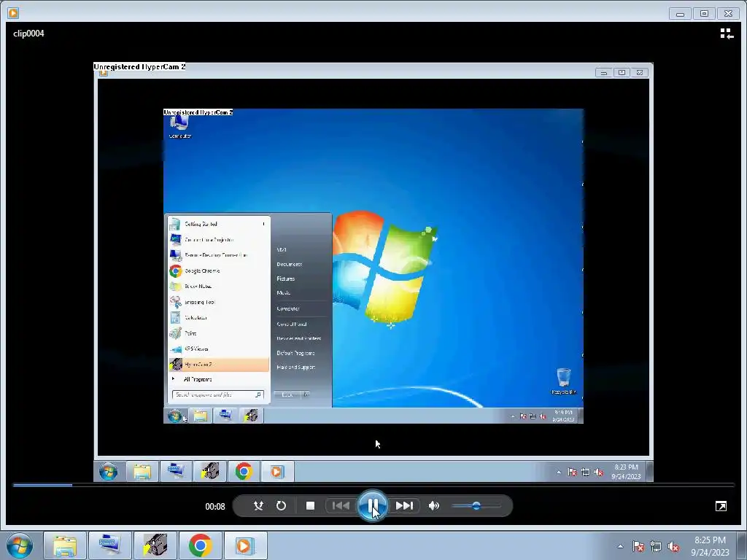Screen dimensions: 747x560
Task: Open the muted volume icon in the outermost tray
Action: click(673, 546)
